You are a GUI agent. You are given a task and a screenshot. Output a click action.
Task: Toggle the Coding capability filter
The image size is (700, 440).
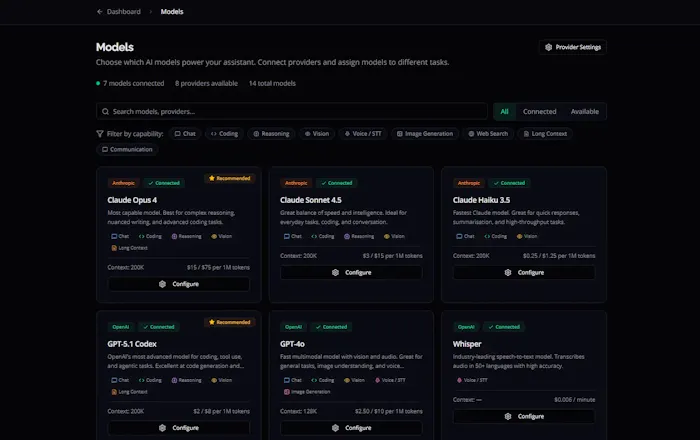click(x=224, y=134)
